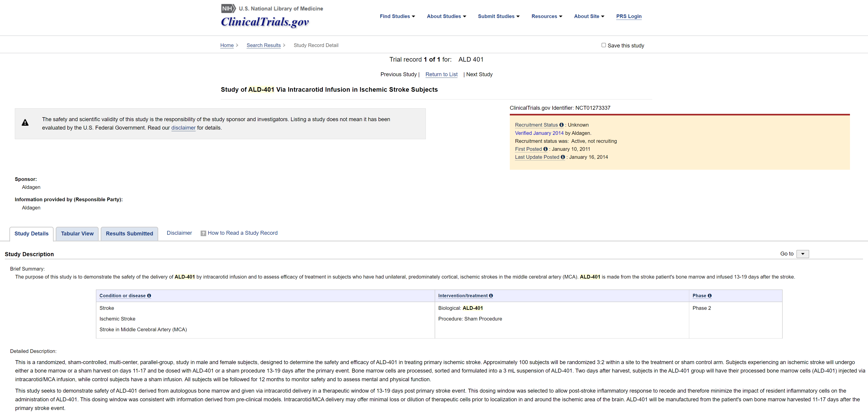This screenshot has width=868, height=412.
Task: Click the Phase header link
Action: tap(699, 296)
